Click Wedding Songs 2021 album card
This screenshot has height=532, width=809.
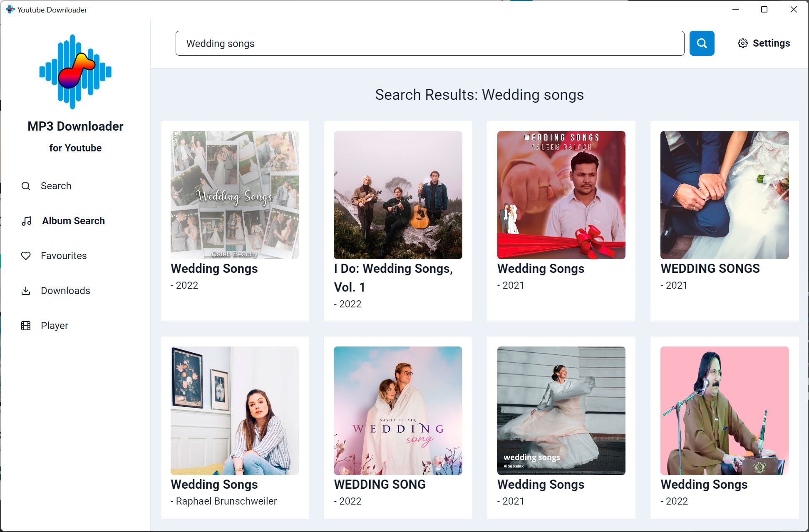point(561,220)
